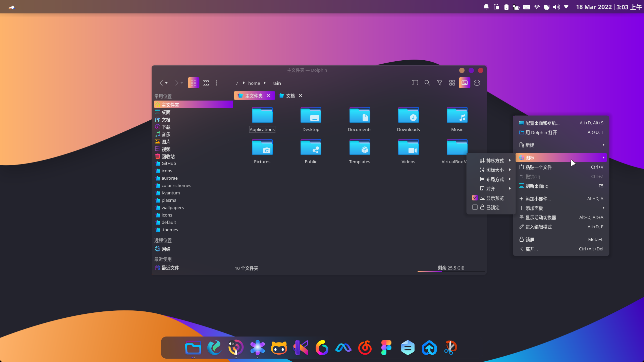
Task: Choose 离开 menu entry
Action: pyautogui.click(x=561, y=249)
